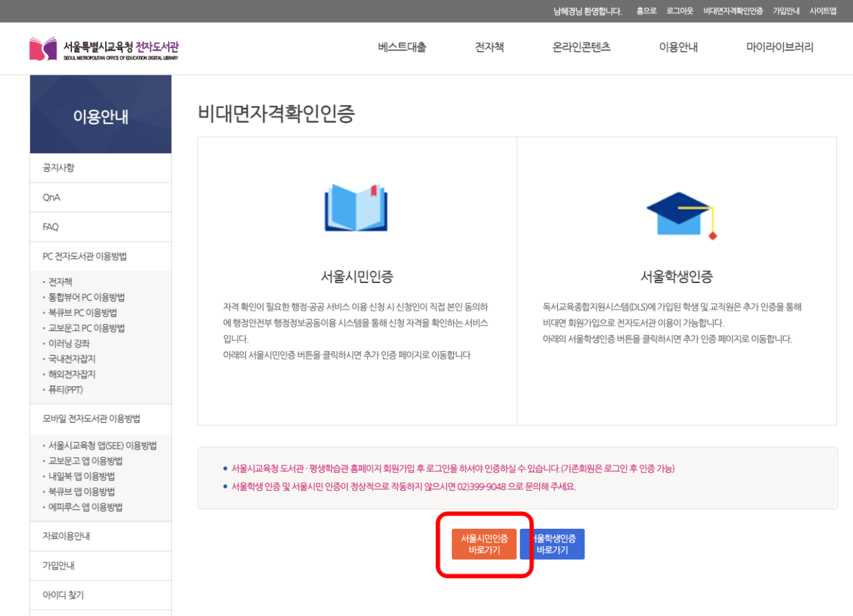Click the notice with phone number 02)399-9048
The image size is (853, 616).
tap(403, 486)
